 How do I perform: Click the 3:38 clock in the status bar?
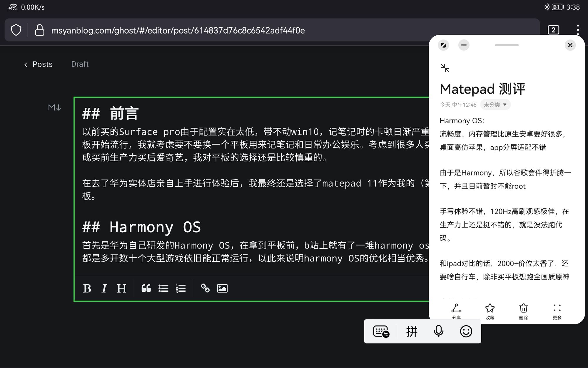click(573, 7)
